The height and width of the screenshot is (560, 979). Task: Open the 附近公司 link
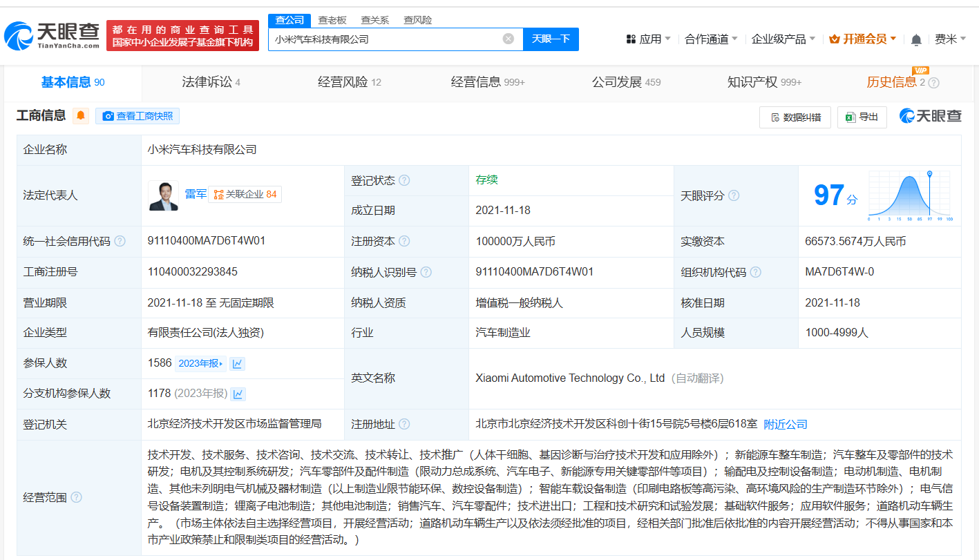point(785,424)
